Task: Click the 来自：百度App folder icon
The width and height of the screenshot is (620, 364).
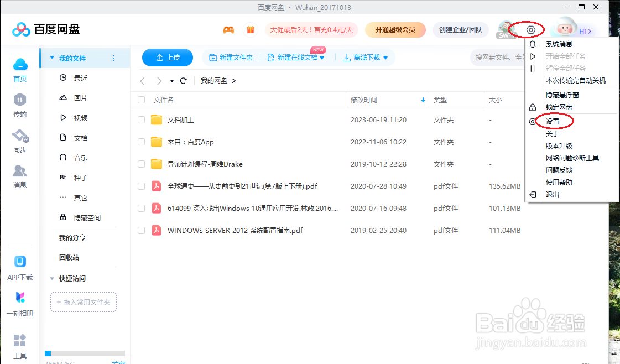Action: pyautogui.click(x=157, y=142)
